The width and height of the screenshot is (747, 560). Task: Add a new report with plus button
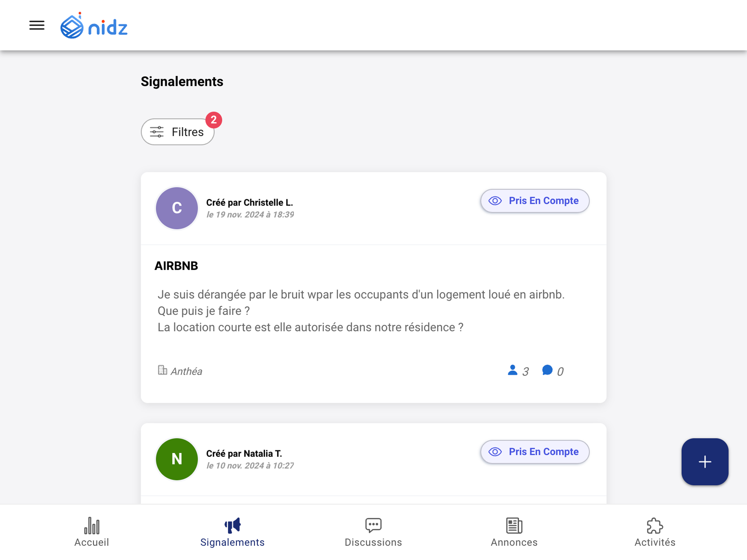click(x=705, y=462)
